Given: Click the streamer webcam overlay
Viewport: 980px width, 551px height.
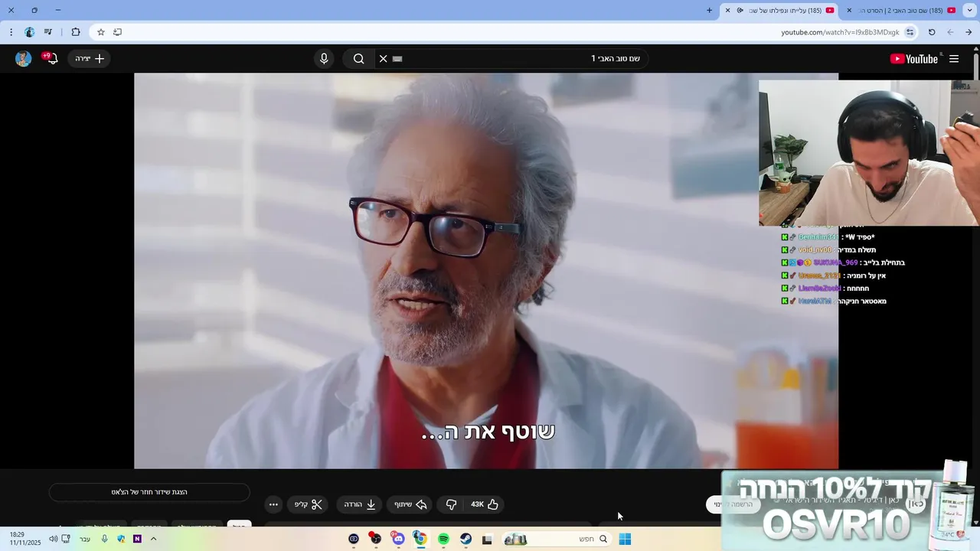Looking at the screenshot, I should [x=869, y=153].
